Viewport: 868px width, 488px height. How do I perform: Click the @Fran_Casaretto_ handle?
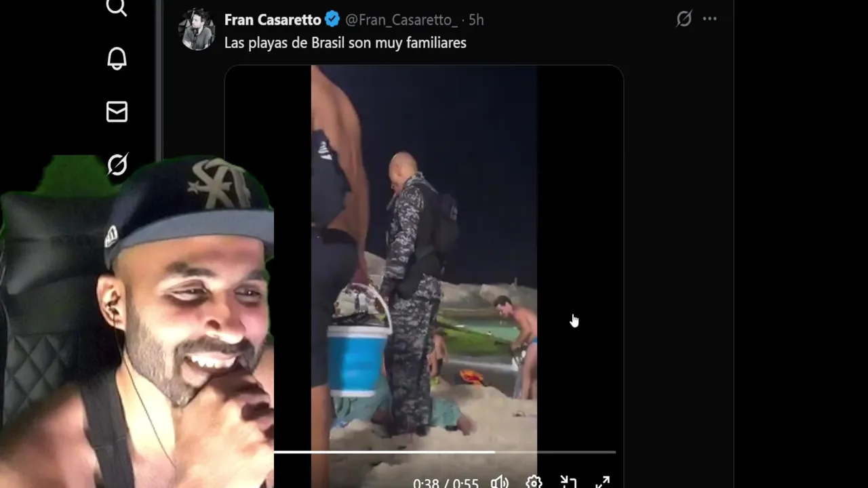tap(400, 20)
